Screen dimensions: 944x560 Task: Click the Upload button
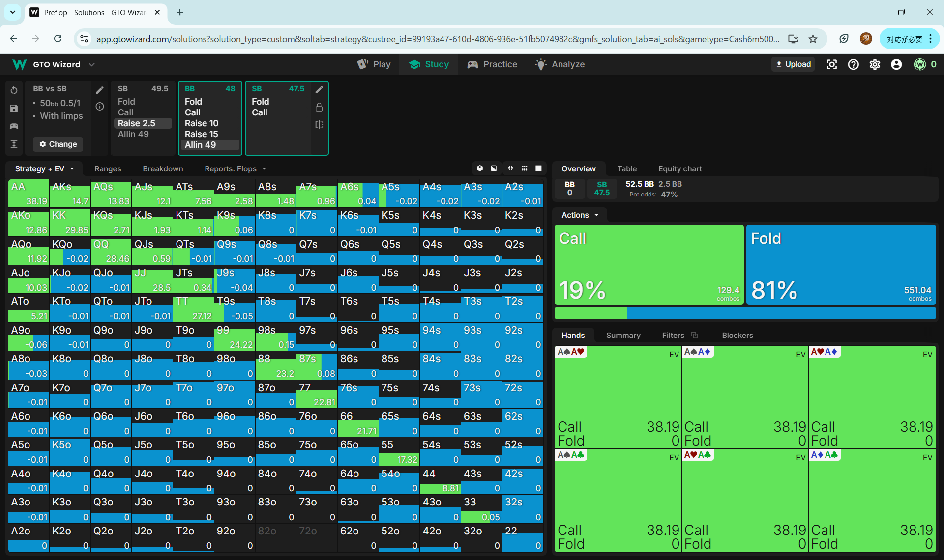point(793,64)
